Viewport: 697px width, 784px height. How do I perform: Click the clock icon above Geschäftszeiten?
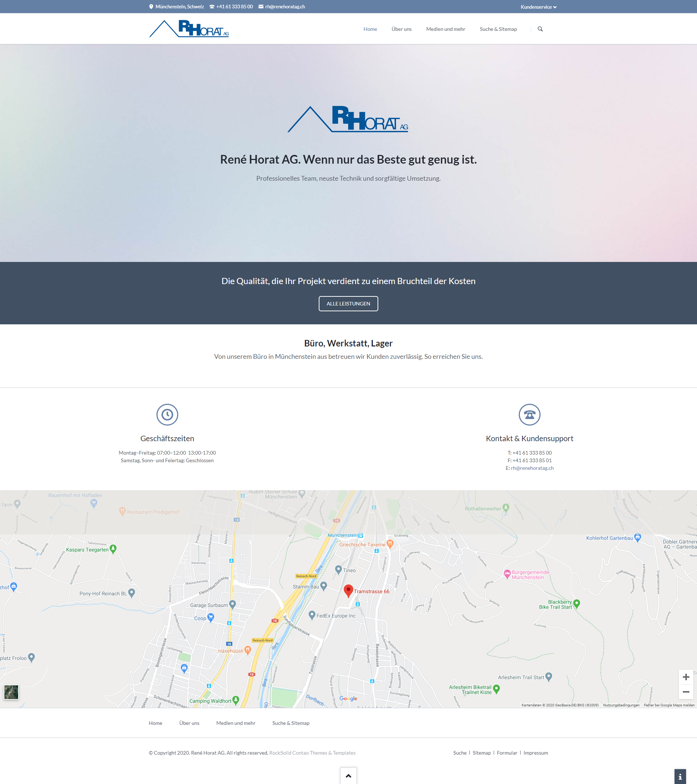tap(167, 415)
